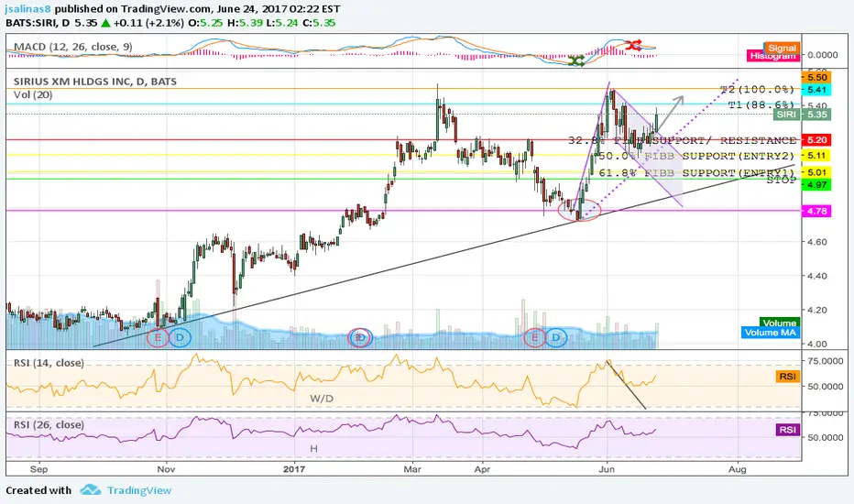Image resolution: width=854 pixels, height=504 pixels.
Task: Click the SIRI 5.35 current price tag
Action: pos(801,115)
